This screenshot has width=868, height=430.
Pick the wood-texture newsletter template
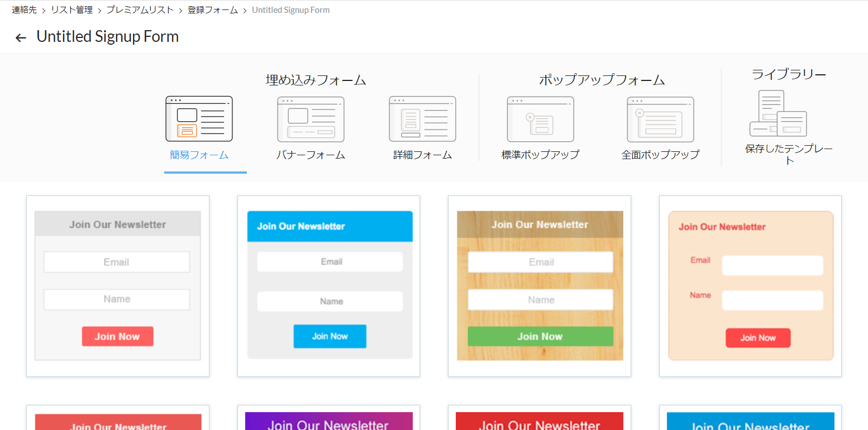pos(540,286)
